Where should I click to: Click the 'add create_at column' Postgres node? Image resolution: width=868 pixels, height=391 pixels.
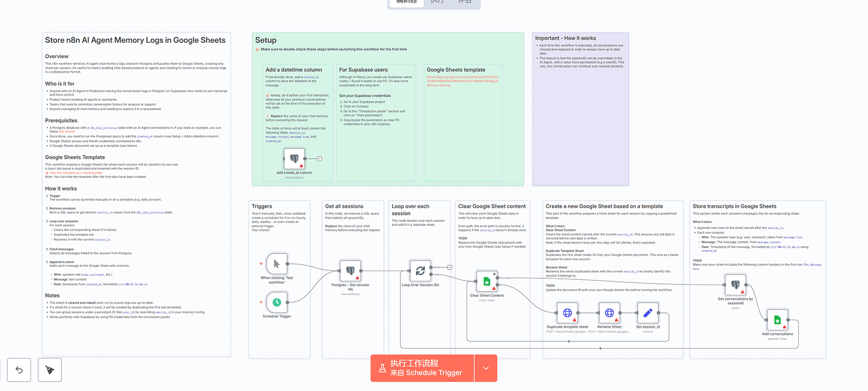point(294,159)
